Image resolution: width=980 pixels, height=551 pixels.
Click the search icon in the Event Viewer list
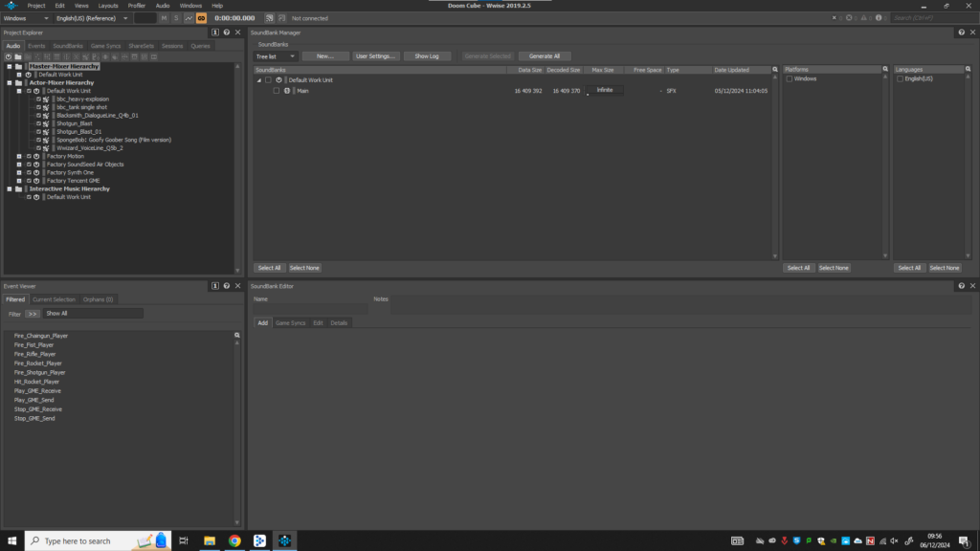[x=236, y=336]
